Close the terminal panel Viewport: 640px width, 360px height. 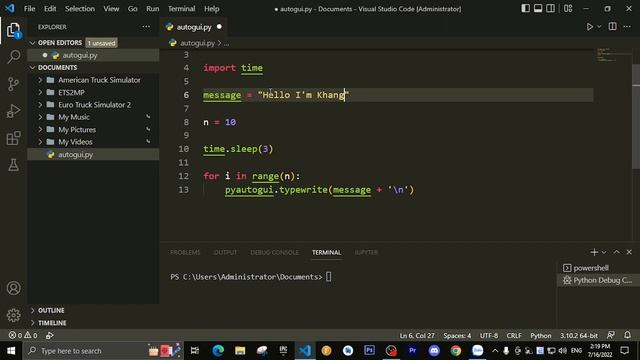629,252
